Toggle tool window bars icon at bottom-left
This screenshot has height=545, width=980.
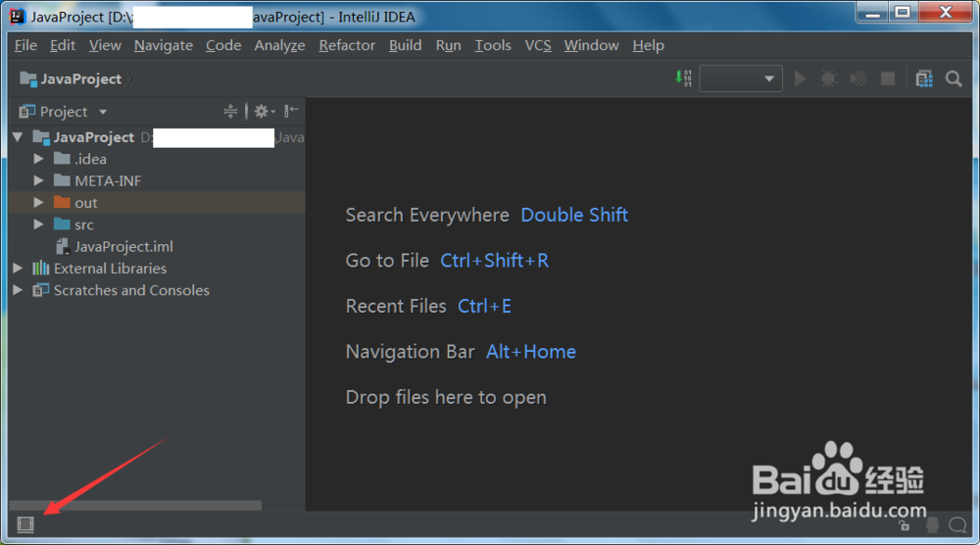(25, 524)
